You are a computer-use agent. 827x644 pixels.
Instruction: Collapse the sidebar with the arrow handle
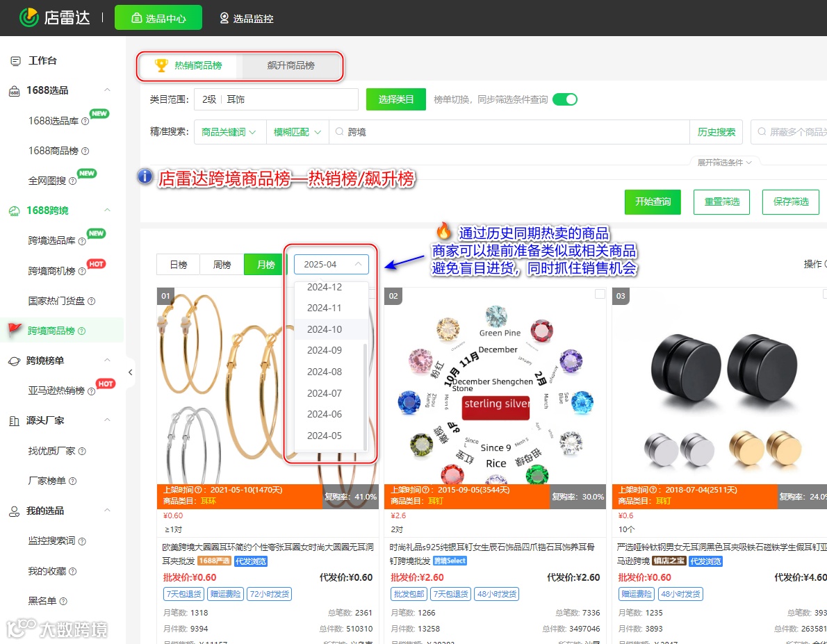(130, 372)
